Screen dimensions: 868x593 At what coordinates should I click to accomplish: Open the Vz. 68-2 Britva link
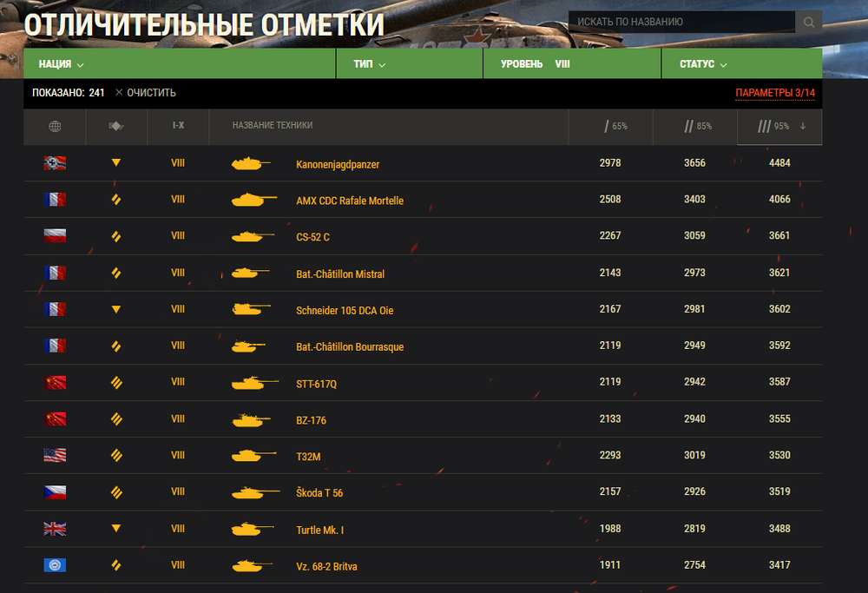[326, 566]
